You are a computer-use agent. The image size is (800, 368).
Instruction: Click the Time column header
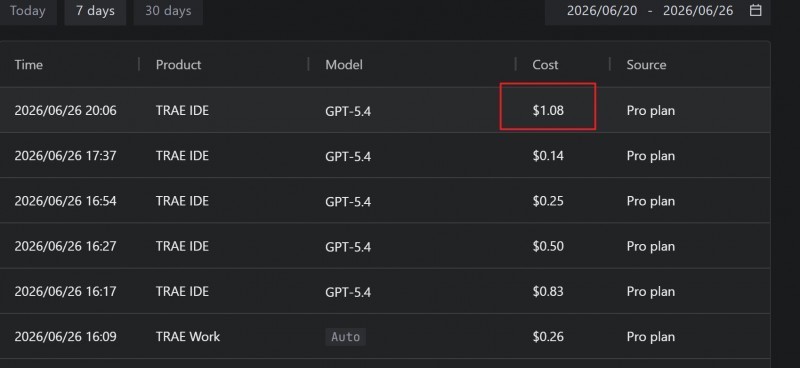(29, 65)
